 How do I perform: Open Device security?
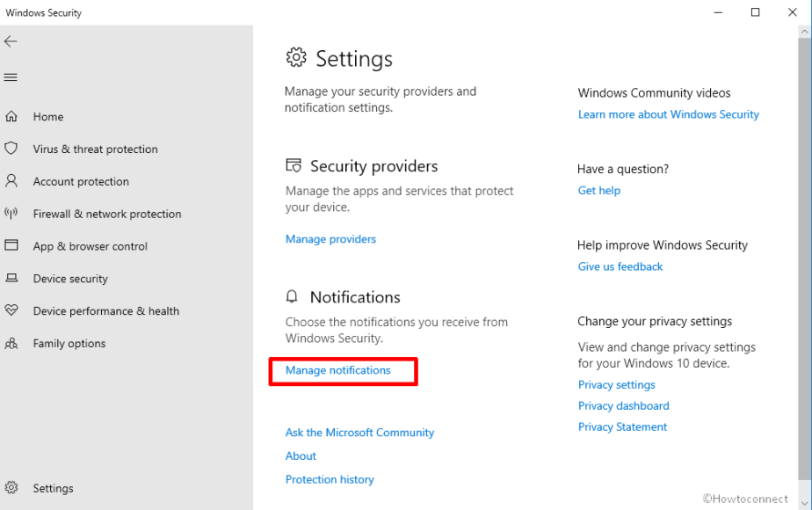tap(70, 279)
